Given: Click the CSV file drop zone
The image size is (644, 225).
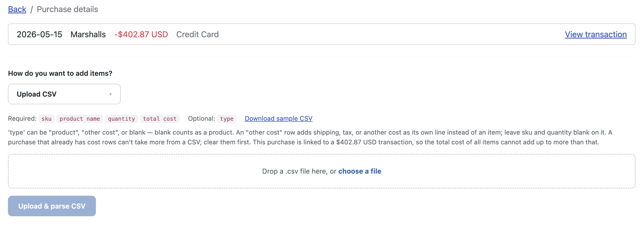Looking at the screenshot, I should [322, 171].
